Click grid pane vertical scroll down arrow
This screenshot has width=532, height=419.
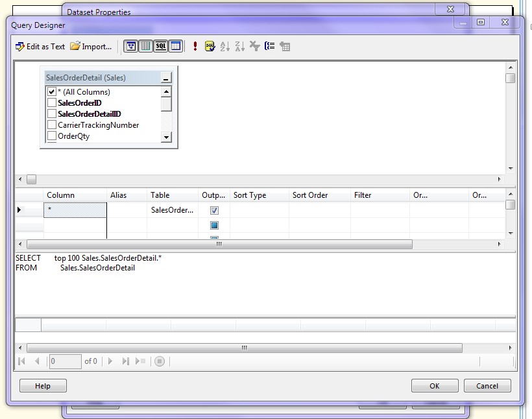click(x=511, y=233)
